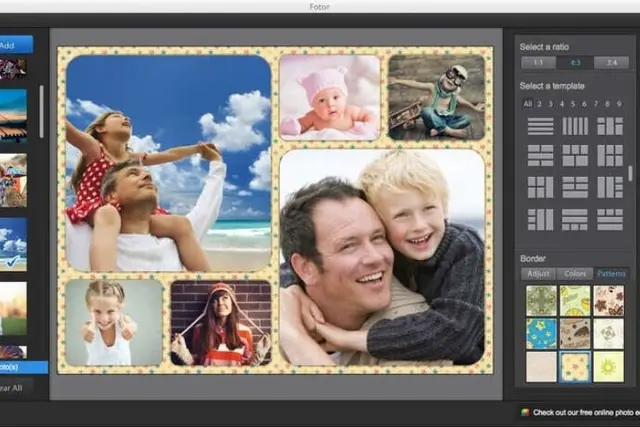This screenshot has height=427, width=640.
Task: Filter templates for 9 photos
Action: (x=619, y=104)
